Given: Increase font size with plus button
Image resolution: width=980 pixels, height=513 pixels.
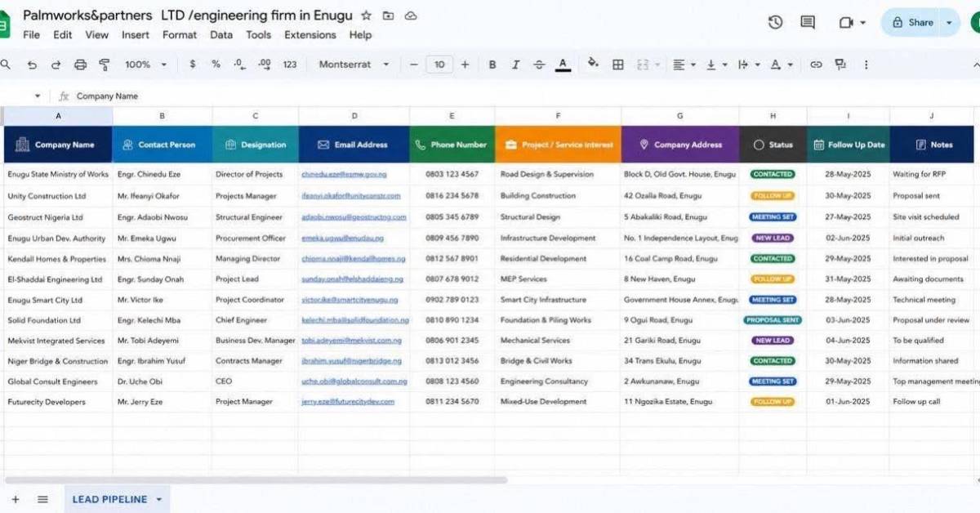Looking at the screenshot, I should click(x=465, y=65).
